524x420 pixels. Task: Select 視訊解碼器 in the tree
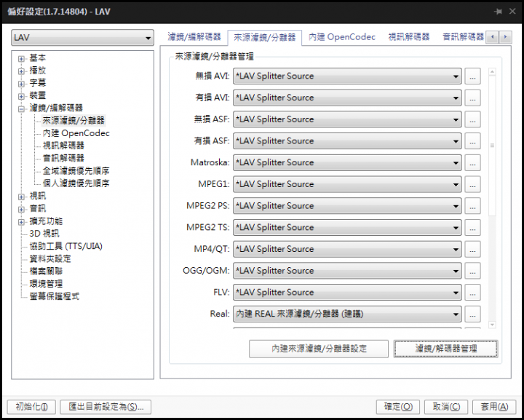[63, 146]
